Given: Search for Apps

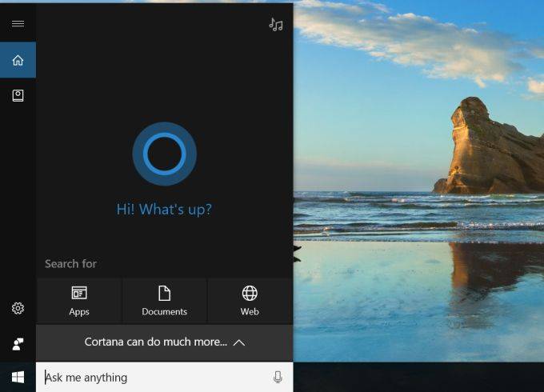Looking at the screenshot, I should 79,301.
